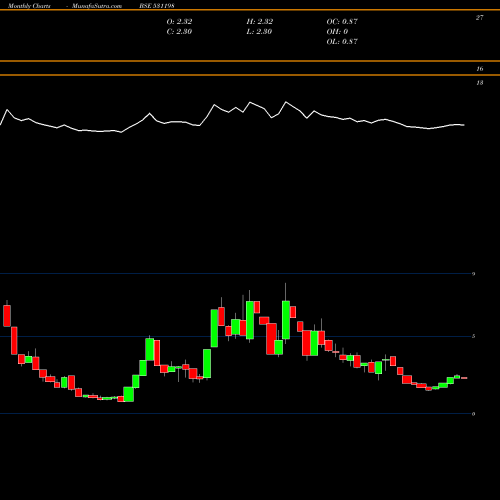Click the axis label 27
This screenshot has height=500, width=500.
(479, 18)
